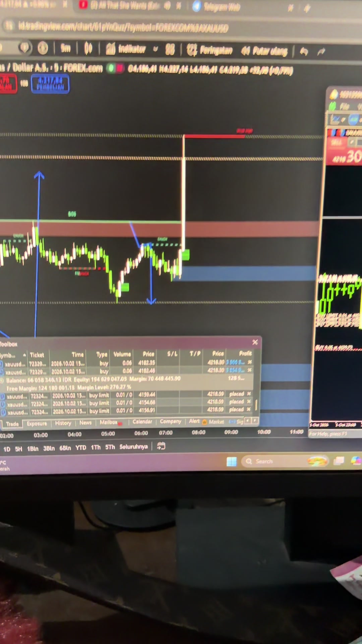
Task: Open the Calendar tab
Action: pyautogui.click(x=142, y=422)
